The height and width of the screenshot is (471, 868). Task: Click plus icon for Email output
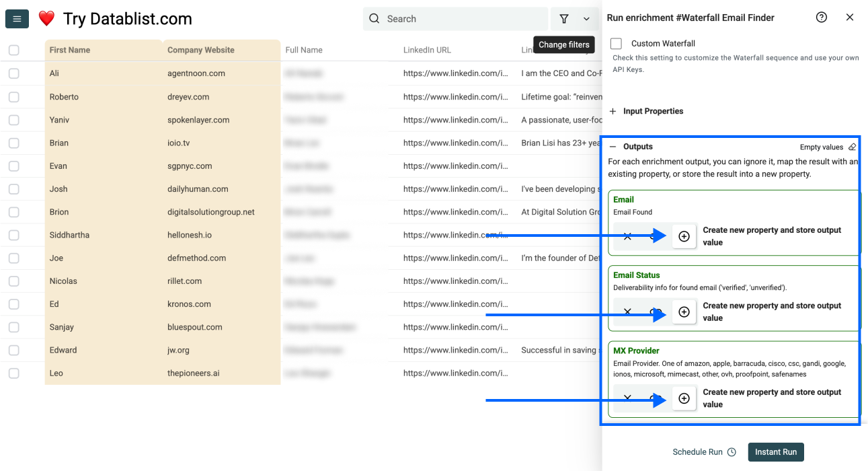(x=684, y=236)
